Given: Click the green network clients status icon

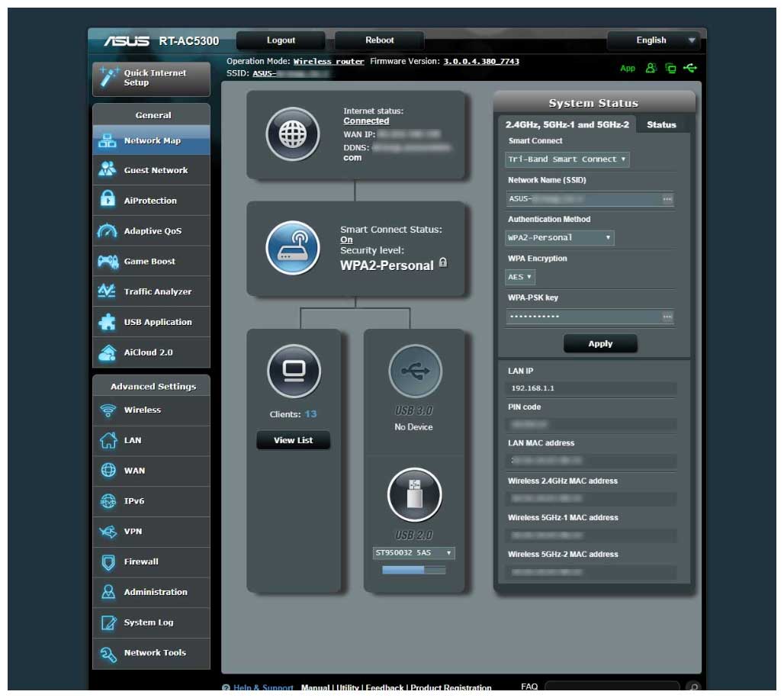Looking at the screenshot, I should pyautogui.click(x=670, y=68).
